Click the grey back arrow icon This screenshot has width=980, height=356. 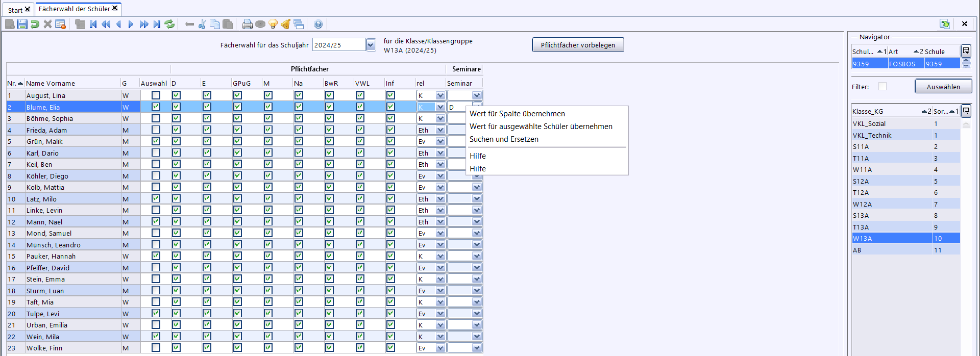coord(189,24)
